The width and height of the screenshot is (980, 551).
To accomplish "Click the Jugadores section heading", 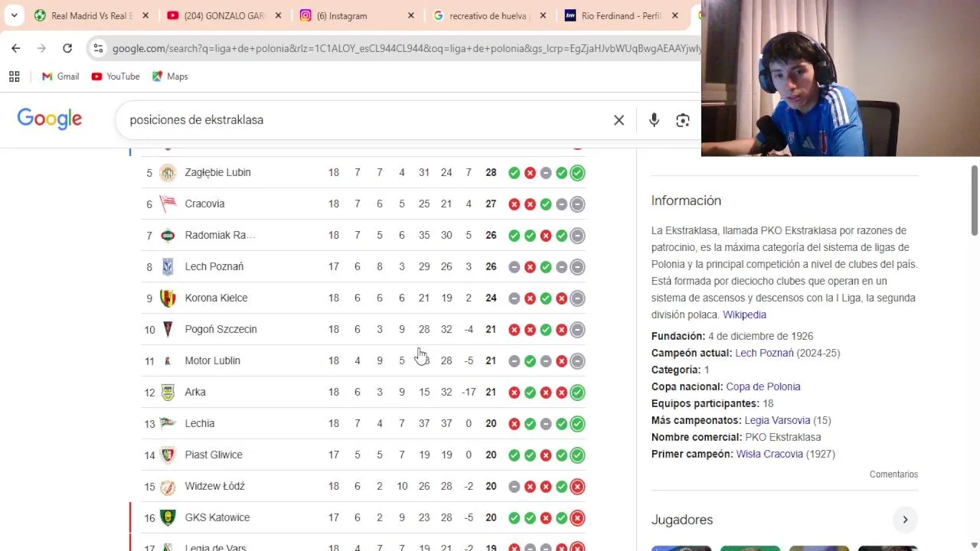I will 682,520.
